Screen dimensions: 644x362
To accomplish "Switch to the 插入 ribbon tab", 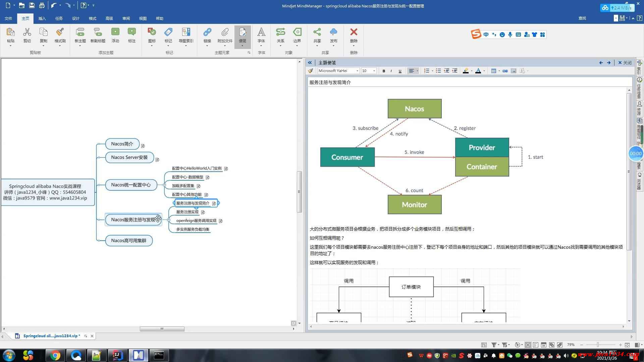I will [42, 18].
